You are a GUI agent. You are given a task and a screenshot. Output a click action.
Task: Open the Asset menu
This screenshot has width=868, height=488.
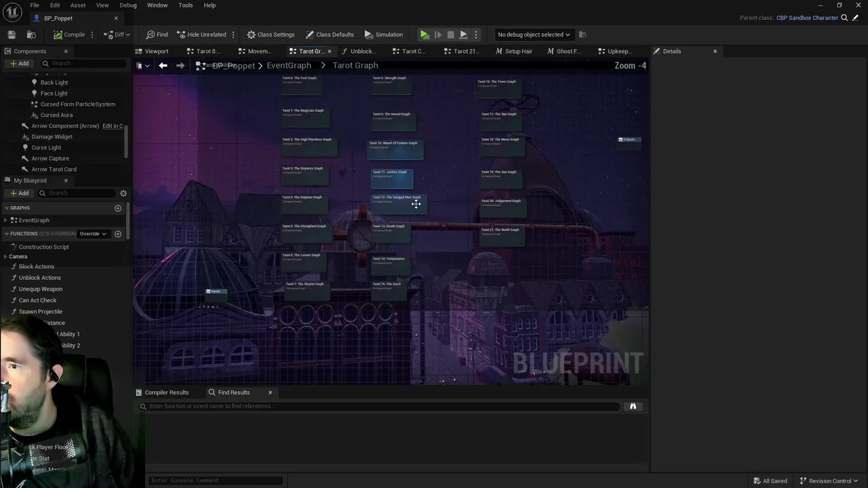click(78, 5)
